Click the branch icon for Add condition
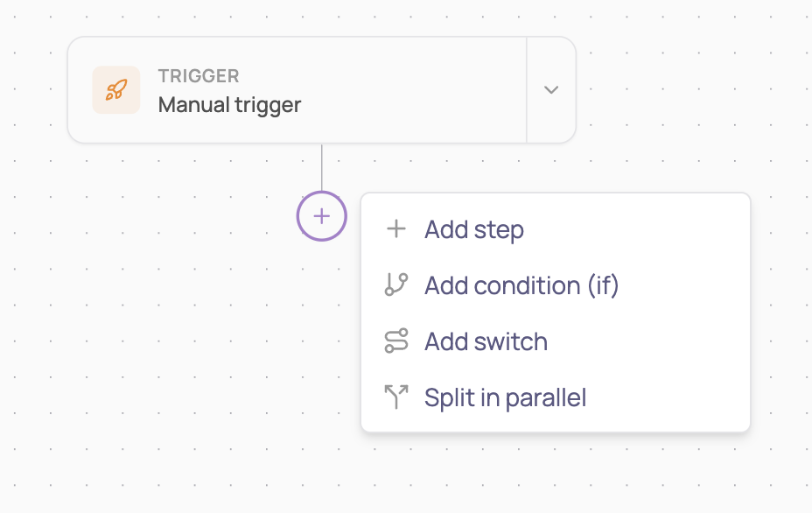The width and height of the screenshot is (812, 513). pyautogui.click(x=396, y=285)
